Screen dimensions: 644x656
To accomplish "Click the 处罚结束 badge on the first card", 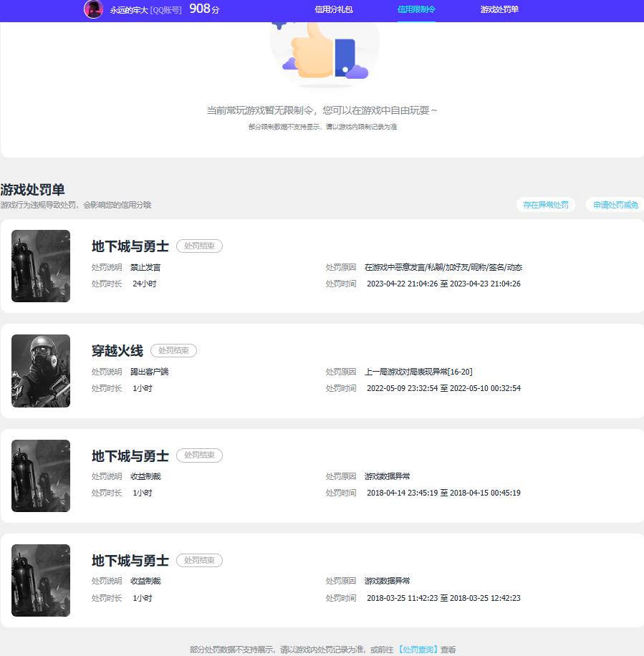I will [x=199, y=246].
